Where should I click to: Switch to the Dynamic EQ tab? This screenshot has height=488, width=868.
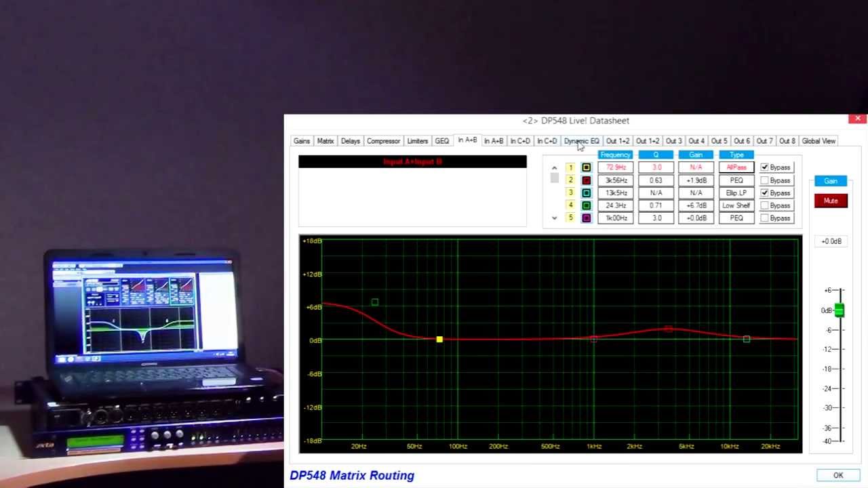582,141
